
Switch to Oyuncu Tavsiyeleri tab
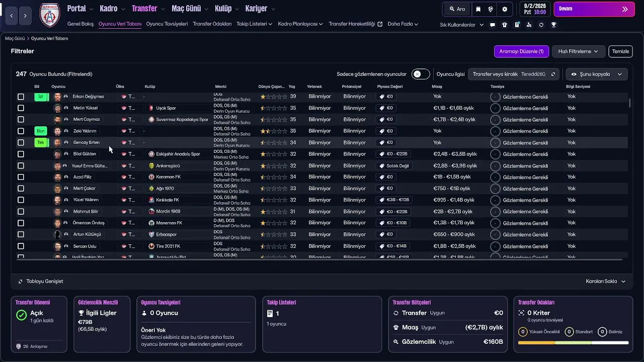(167, 24)
